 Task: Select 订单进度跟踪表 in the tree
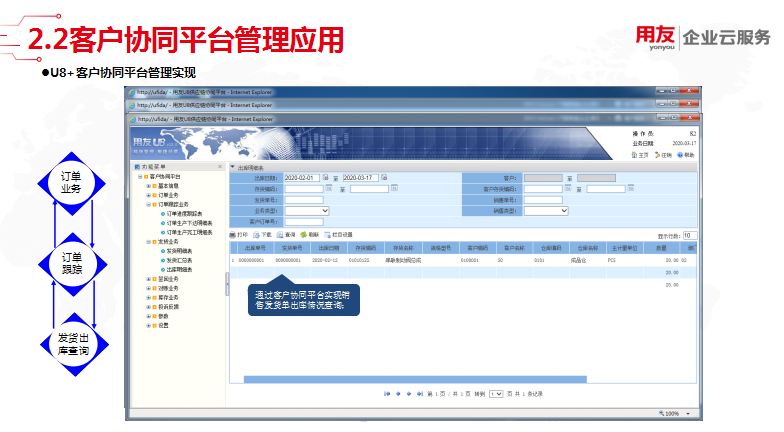[184, 214]
